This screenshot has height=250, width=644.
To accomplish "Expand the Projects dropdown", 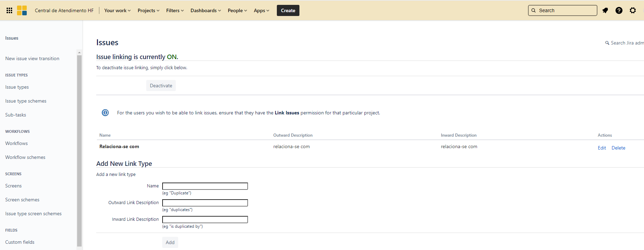I will coord(149,10).
